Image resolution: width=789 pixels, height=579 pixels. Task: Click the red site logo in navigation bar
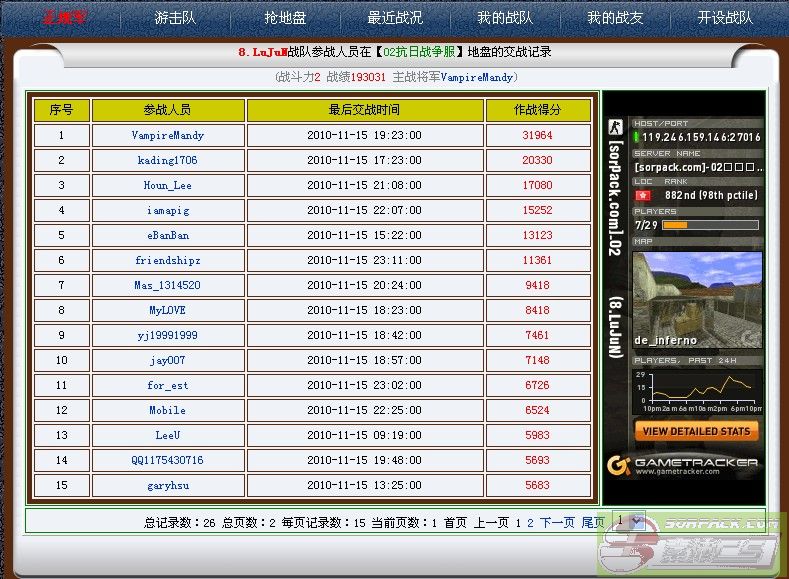click(62, 18)
